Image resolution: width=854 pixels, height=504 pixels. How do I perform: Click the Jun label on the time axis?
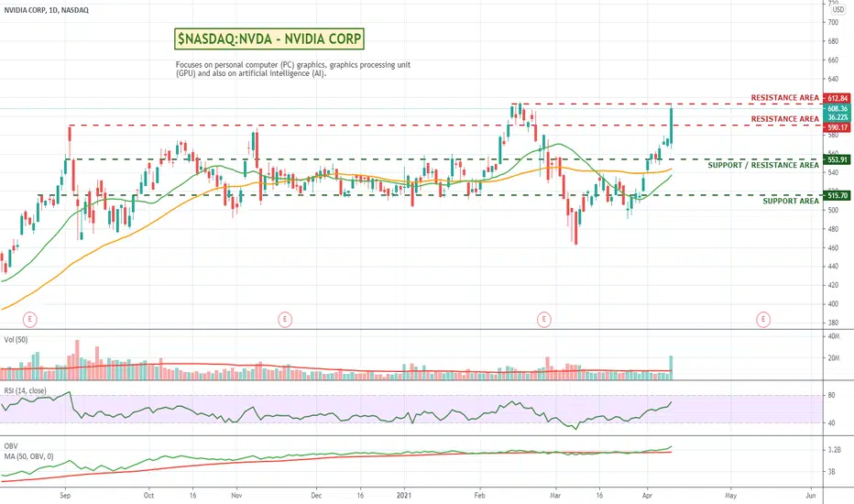pos(810,495)
